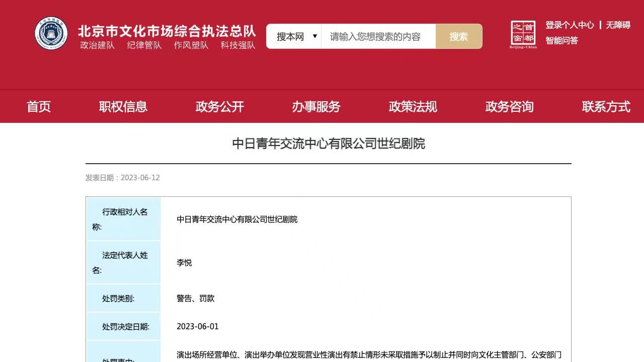Select 办事服务 in navigation bar

coord(316,107)
